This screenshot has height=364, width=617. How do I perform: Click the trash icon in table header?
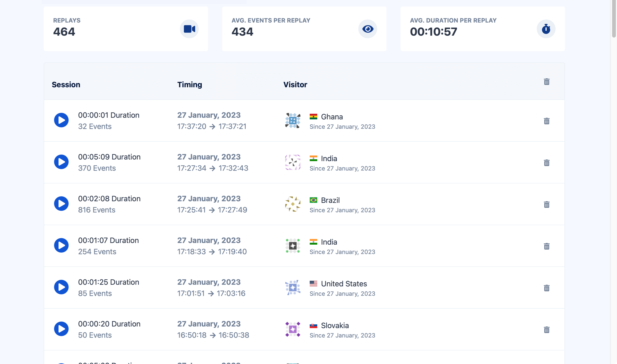[547, 82]
